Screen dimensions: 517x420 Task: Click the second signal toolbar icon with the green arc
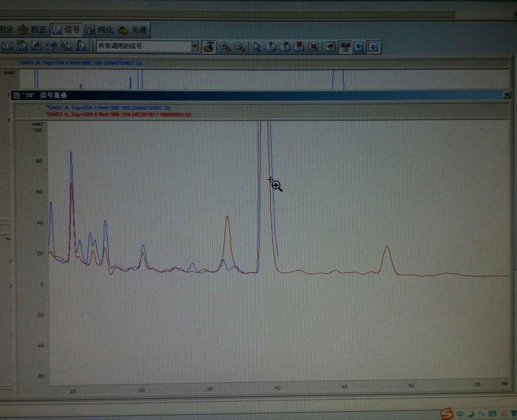coord(22,46)
